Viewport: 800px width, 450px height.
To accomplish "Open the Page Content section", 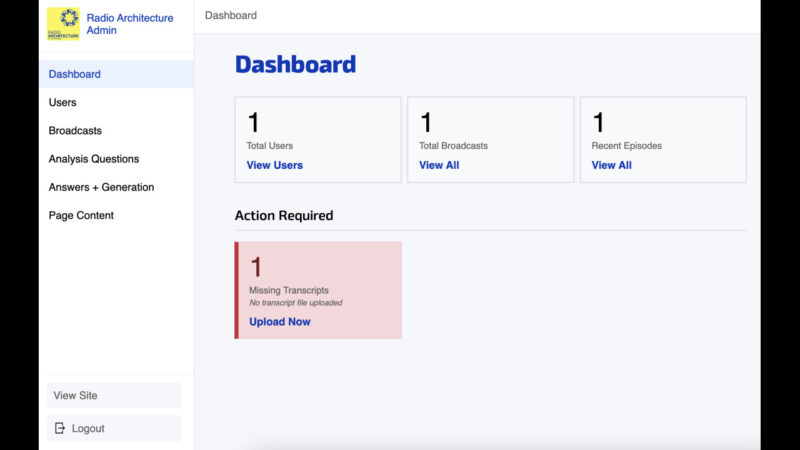I will click(x=81, y=215).
